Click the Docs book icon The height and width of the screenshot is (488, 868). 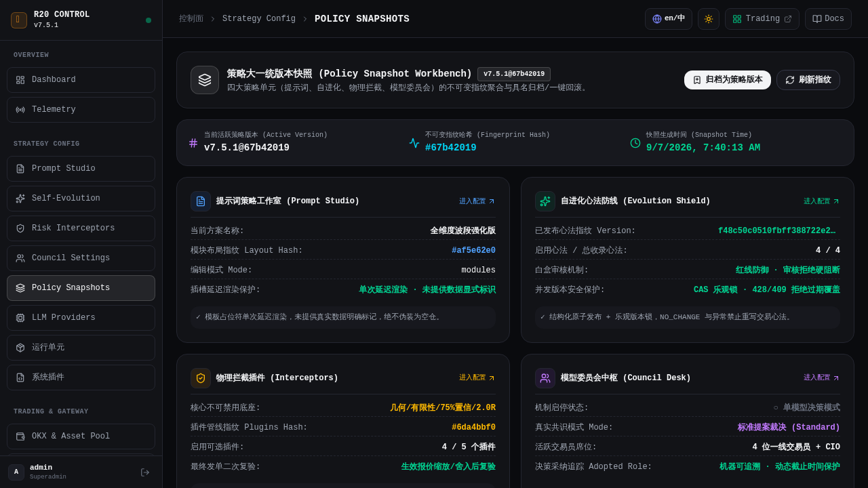[x=817, y=19]
